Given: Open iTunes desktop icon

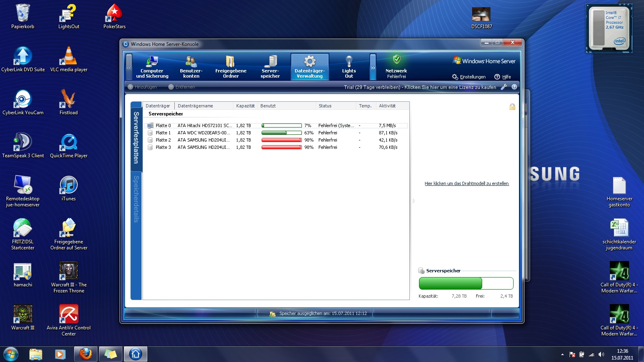Looking at the screenshot, I should tap(69, 189).
